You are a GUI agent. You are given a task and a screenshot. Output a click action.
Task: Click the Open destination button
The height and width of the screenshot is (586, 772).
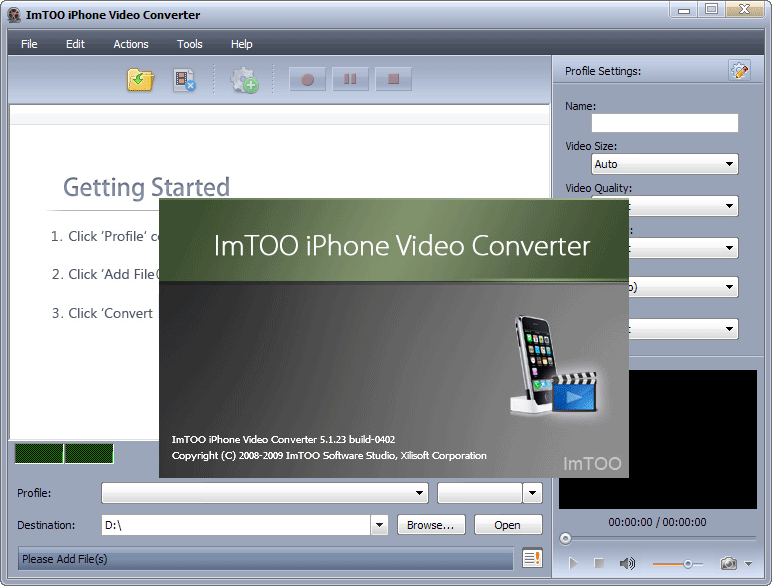click(508, 525)
